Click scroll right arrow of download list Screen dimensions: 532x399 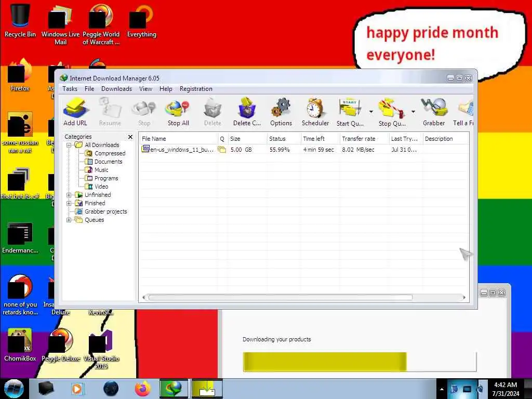[x=464, y=298]
